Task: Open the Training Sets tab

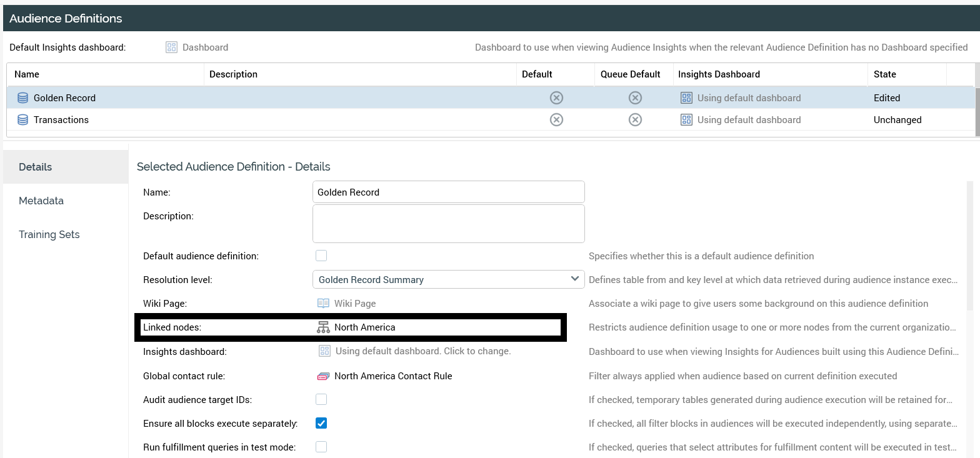Action: tap(49, 235)
